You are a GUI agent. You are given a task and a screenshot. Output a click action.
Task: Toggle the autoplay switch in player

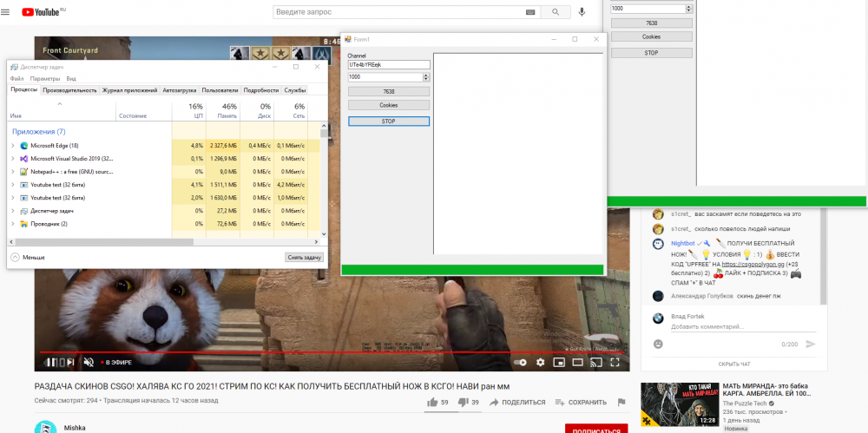[x=520, y=362]
